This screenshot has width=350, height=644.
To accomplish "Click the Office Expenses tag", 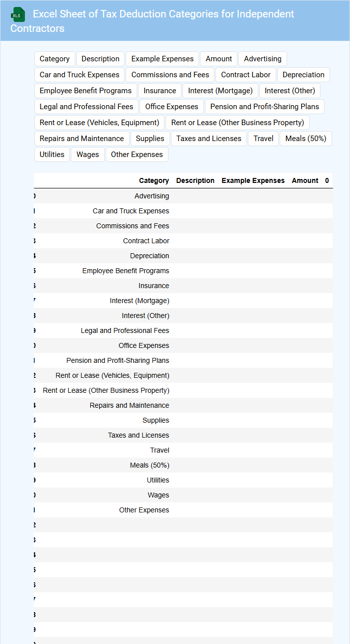I will pos(172,107).
